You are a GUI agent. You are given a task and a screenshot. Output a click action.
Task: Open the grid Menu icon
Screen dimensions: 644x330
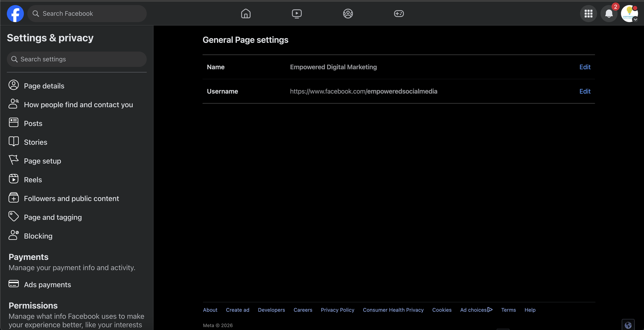(588, 13)
